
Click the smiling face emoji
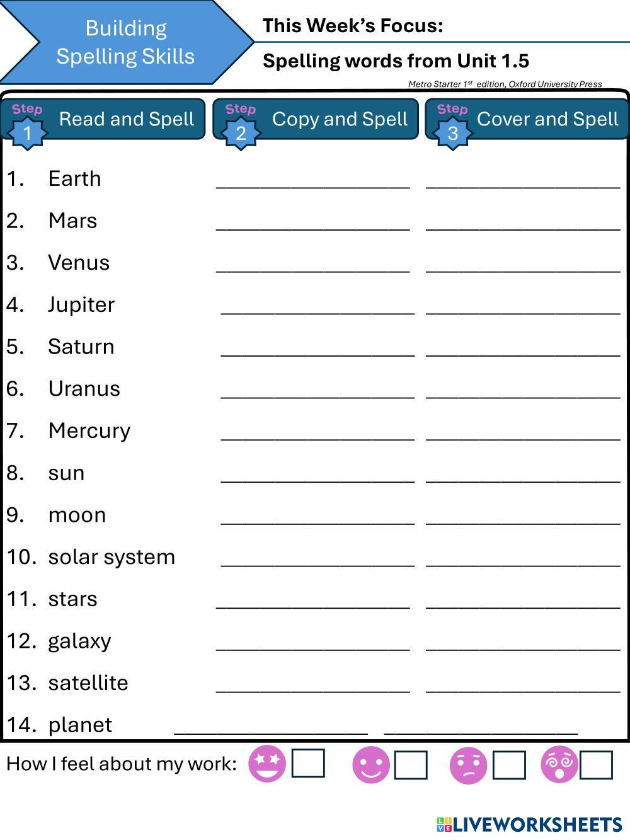371,765
